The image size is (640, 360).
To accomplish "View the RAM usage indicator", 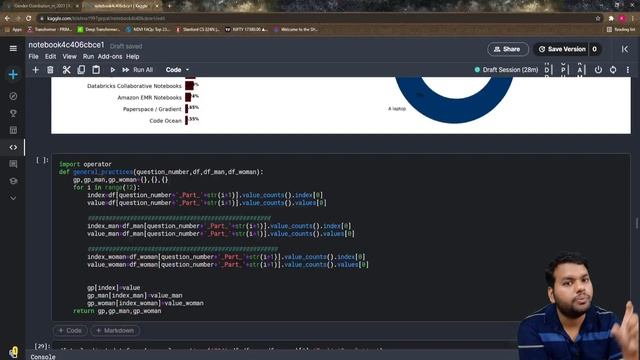I will [580, 70].
